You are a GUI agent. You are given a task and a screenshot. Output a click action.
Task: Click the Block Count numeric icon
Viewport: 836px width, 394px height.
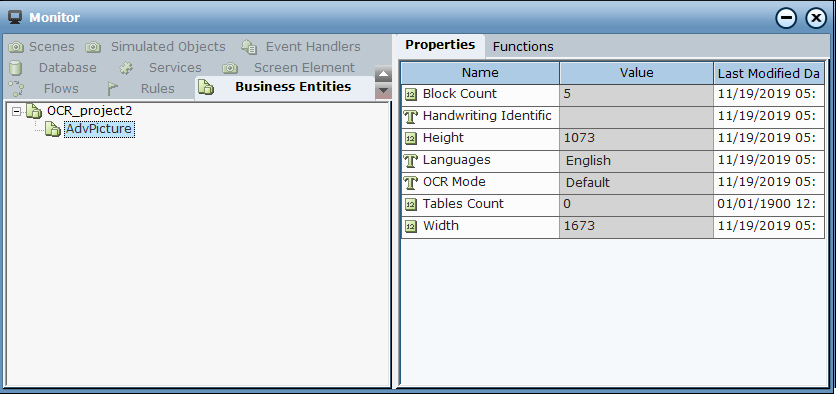[411, 94]
